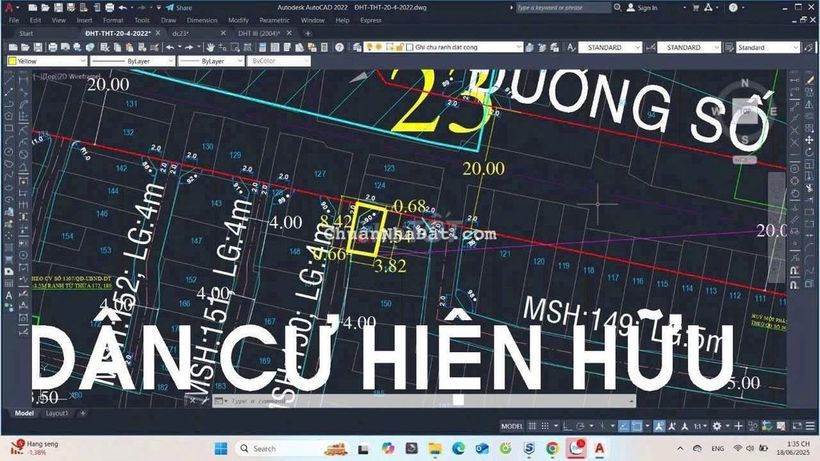Image resolution: width=820 pixels, height=461 pixels.
Task: Switch to the Layout1 tab
Action: click(57, 413)
